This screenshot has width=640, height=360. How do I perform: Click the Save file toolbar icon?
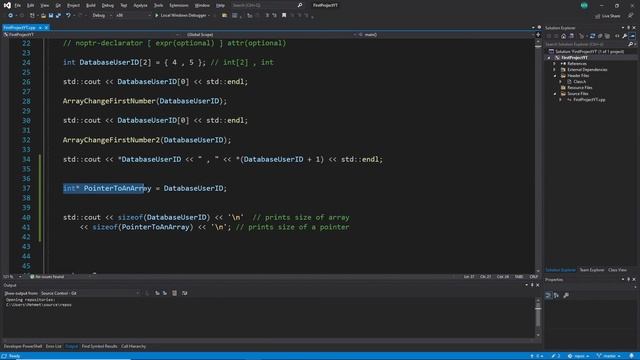click(51, 16)
